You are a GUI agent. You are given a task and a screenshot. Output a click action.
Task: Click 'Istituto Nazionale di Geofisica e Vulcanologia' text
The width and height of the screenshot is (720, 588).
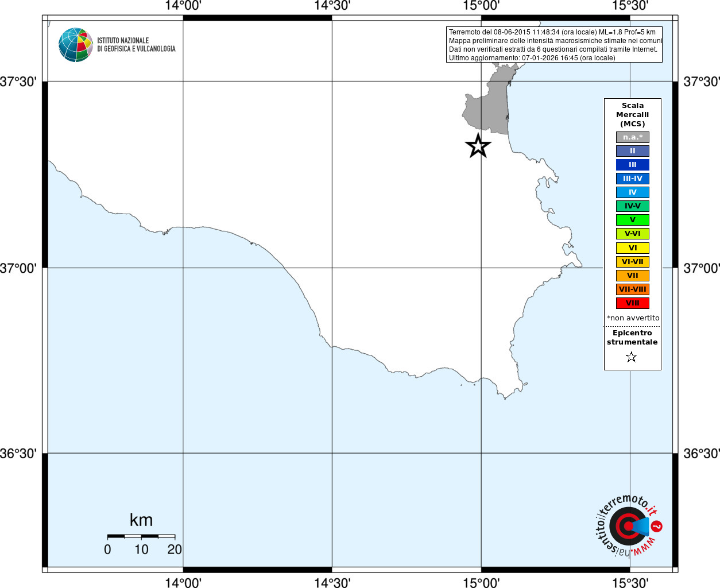[x=136, y=45]
